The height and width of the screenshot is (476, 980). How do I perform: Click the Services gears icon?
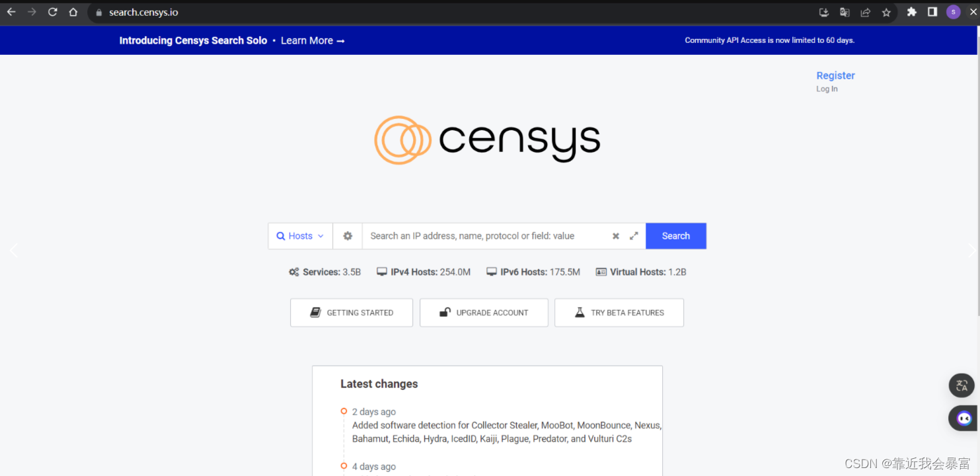(294, 272)
